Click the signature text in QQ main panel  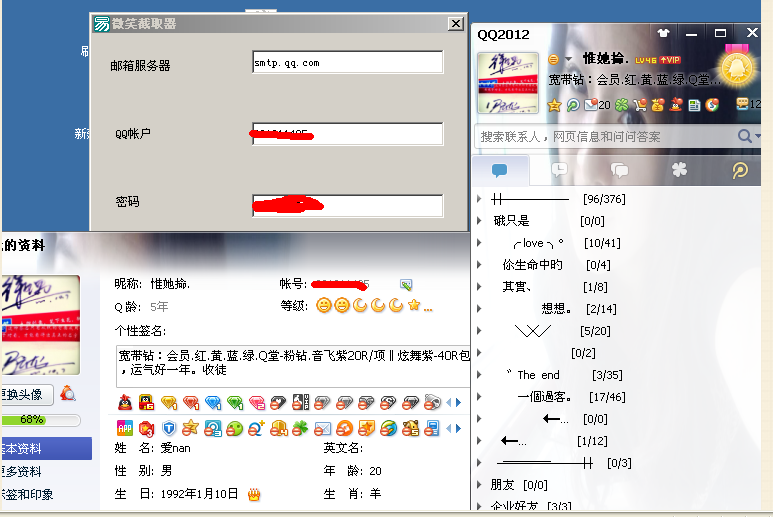click(634, 80)
